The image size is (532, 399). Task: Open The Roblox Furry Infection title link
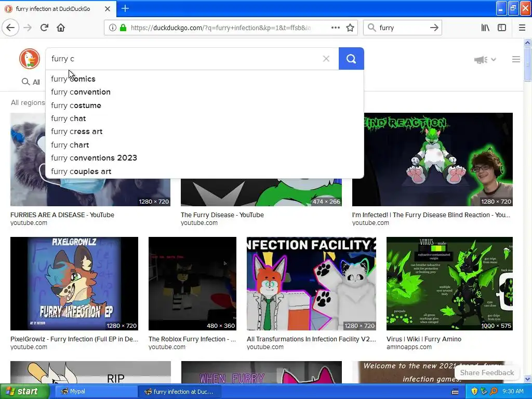point(192,339)
